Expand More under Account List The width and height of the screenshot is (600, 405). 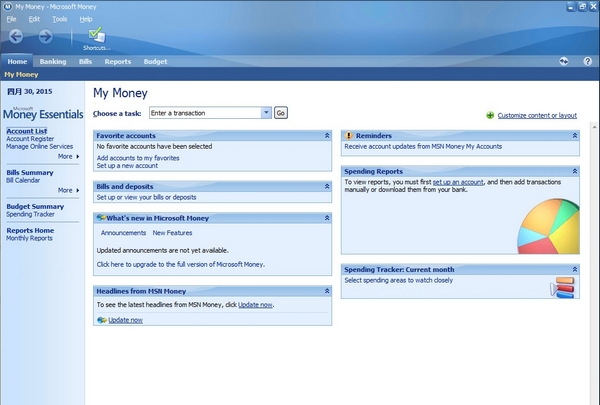coord(68,156)
